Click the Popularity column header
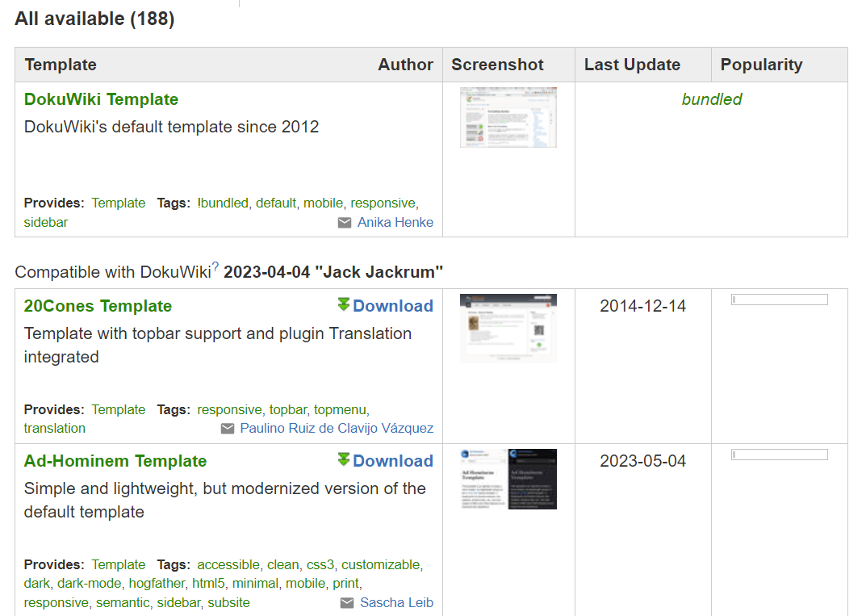Screen dimensions: 866x616 [x=762, y=65]
